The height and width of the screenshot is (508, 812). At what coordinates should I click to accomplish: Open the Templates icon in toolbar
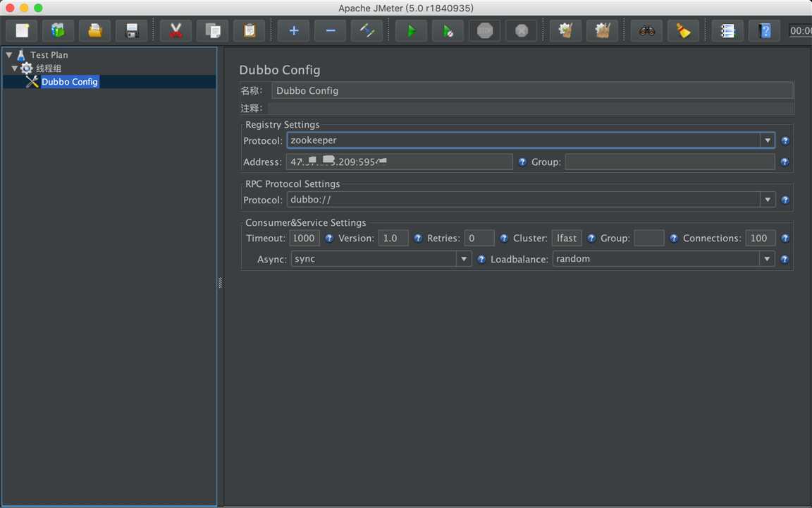tap(58, 30)
